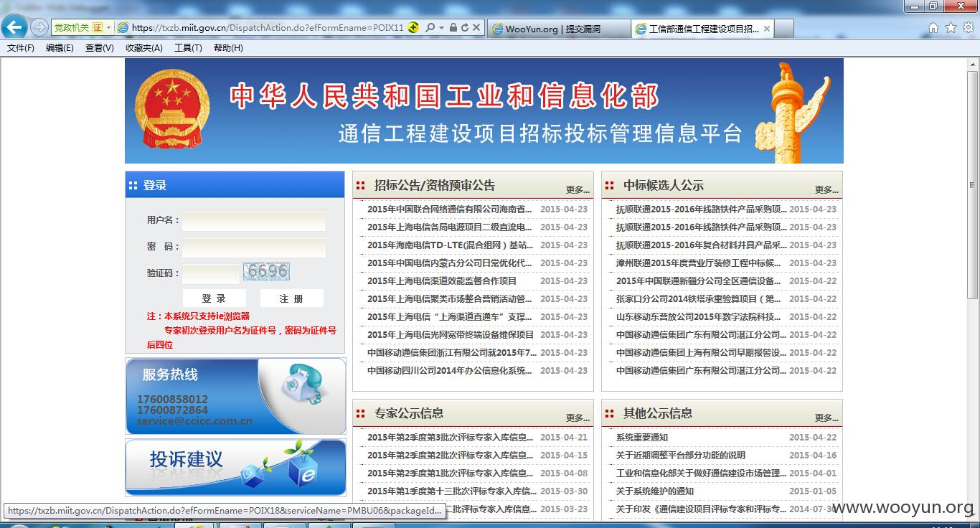
Task: Select the 工信部通信工程建设项目 tab
Action: click(x=702, y=29)
